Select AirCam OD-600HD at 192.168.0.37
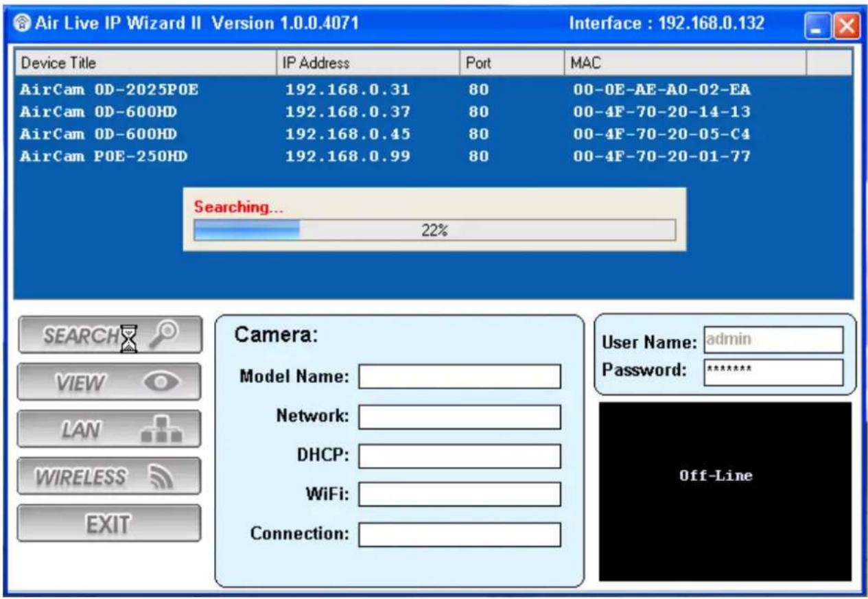This screenshot has width=868, height=599. [x=433, y=112]
